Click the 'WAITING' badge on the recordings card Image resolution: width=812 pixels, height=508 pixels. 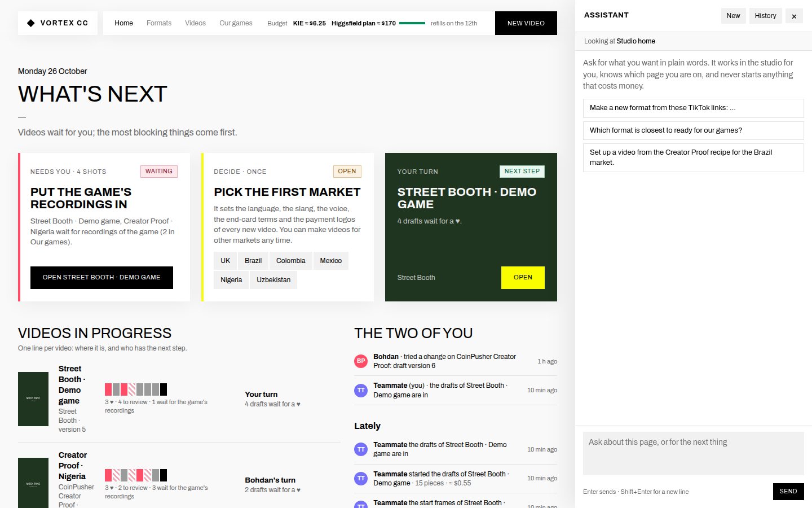pos(159,172)
